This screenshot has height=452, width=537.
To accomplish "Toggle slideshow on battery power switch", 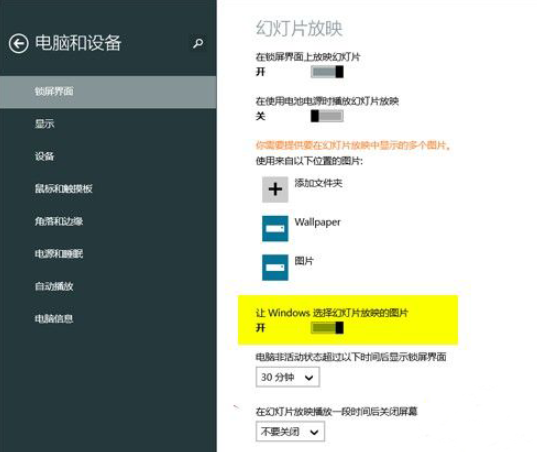I will pos(327,116).
